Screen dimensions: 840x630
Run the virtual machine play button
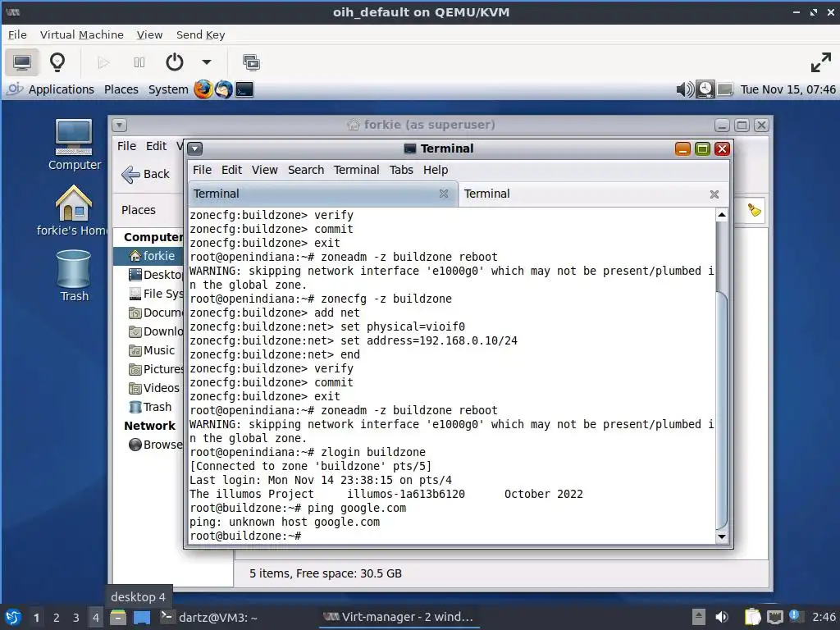point(103,62)
